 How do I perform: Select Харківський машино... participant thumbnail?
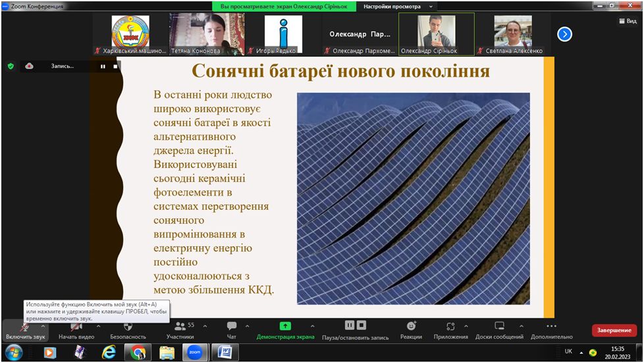tap(130, 34)
